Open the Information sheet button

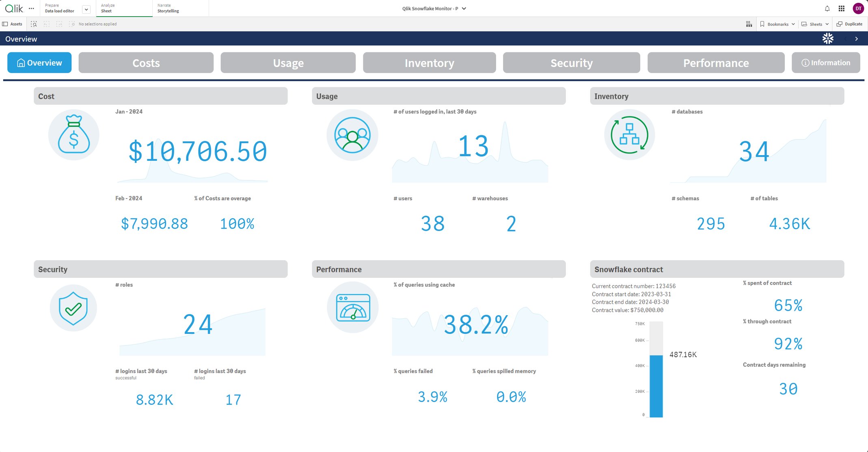[x=826, y=63]
